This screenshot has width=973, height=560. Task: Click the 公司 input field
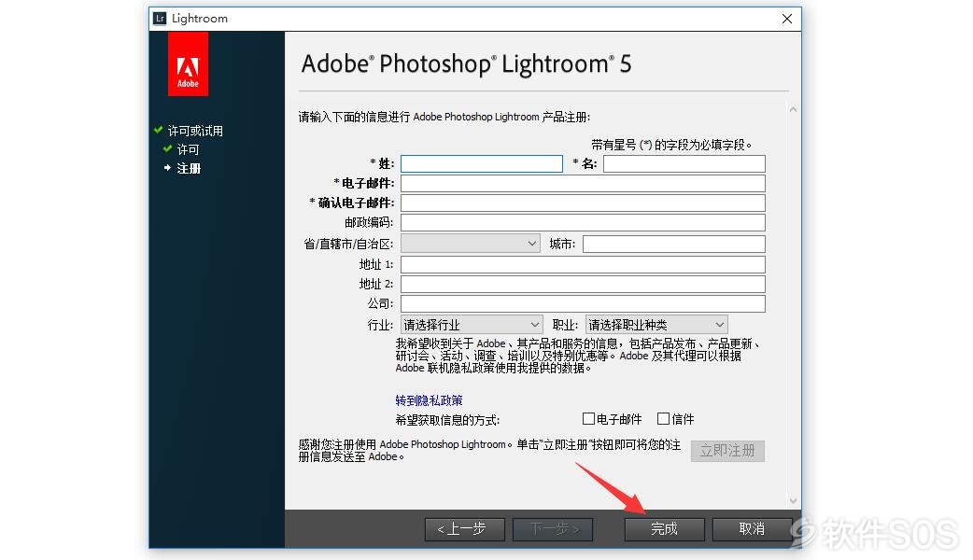point(583,303)
